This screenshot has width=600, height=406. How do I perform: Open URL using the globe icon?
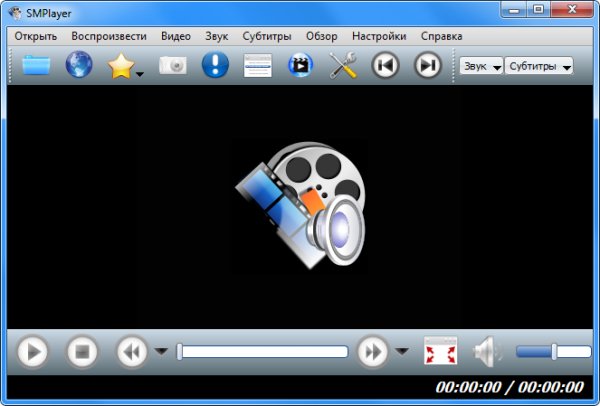79,64
